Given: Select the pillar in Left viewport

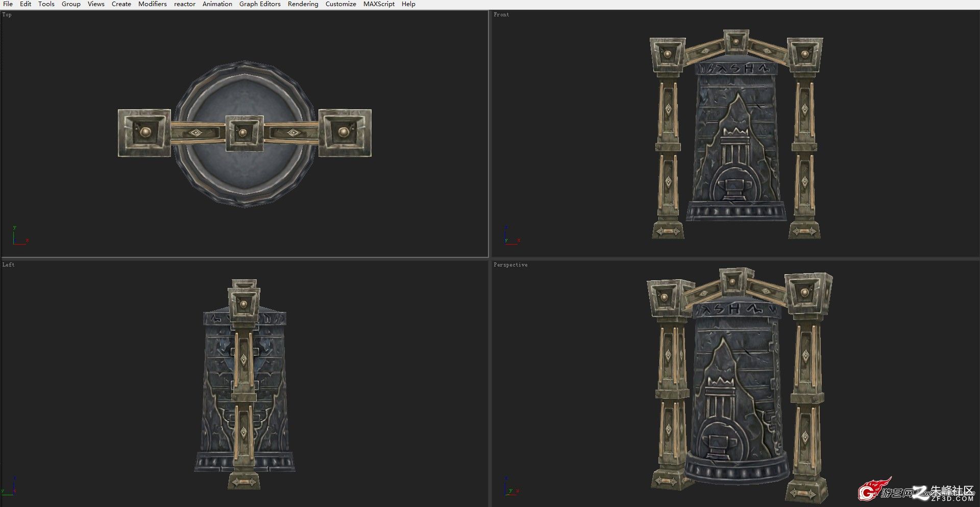Looking at the screenshot, I should (244, 388).
